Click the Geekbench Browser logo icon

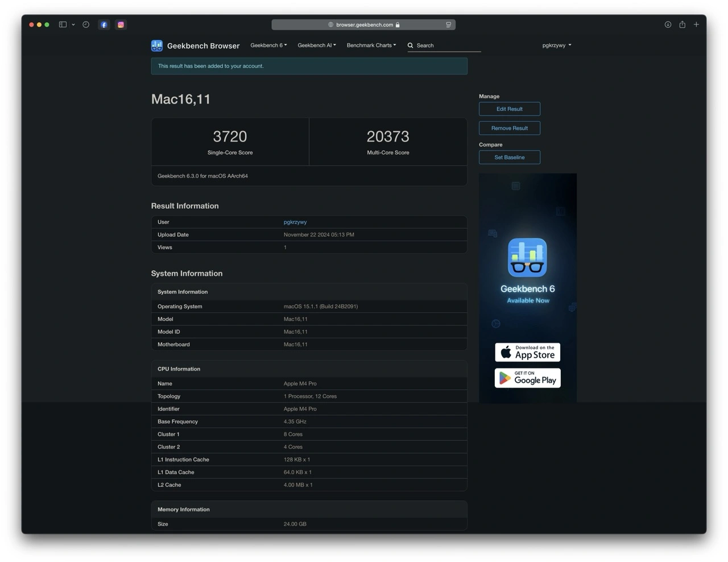157,46
